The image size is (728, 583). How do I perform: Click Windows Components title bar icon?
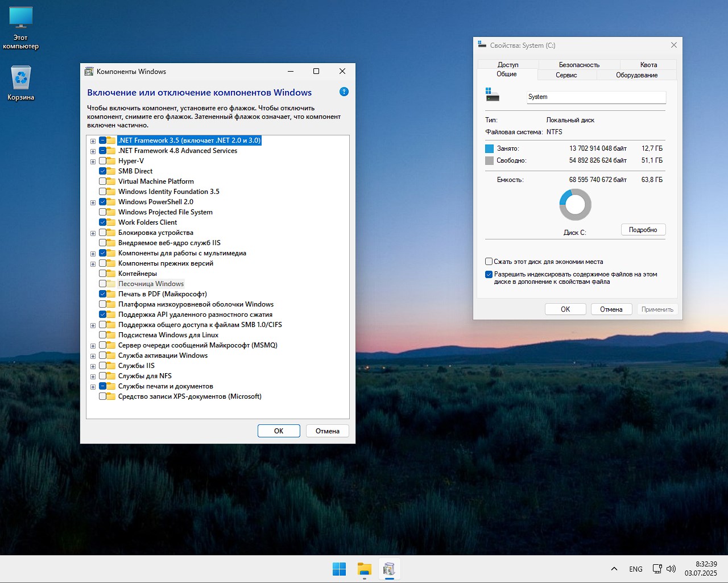89,72
